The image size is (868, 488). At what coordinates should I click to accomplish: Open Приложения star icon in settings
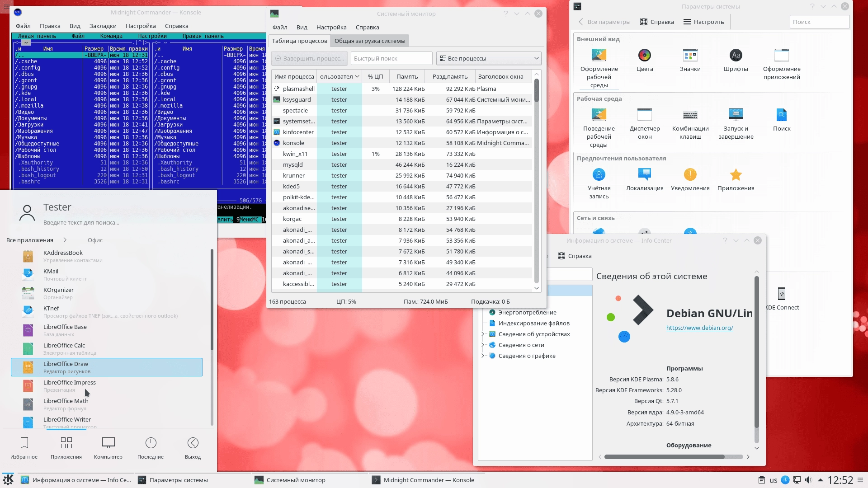tap(736, 175)
